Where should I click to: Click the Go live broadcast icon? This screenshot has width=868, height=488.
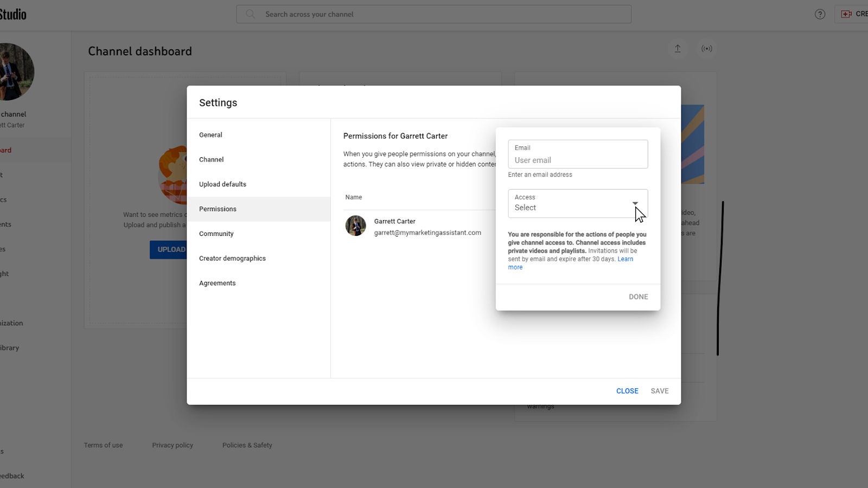point(706,49)
